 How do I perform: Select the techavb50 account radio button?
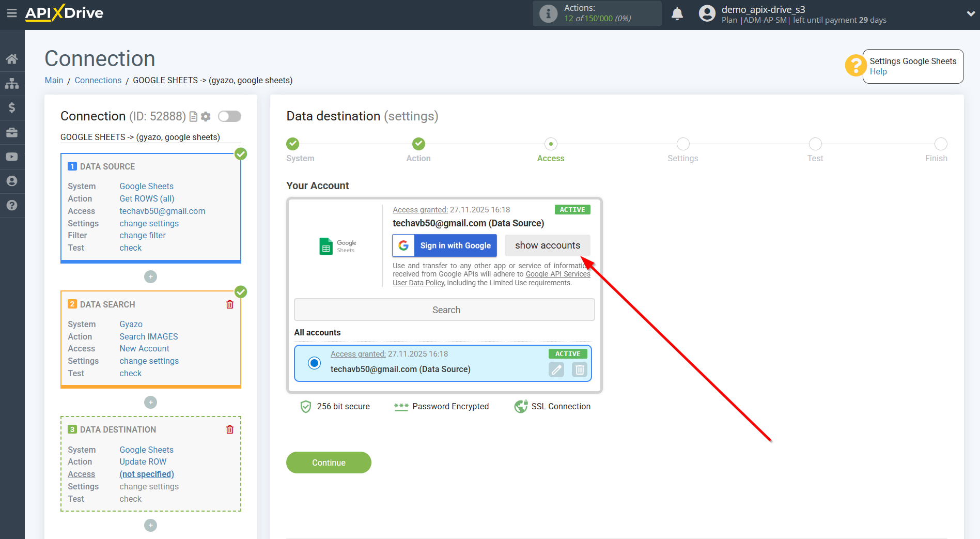pyautogui.click(x=314, y=363)
